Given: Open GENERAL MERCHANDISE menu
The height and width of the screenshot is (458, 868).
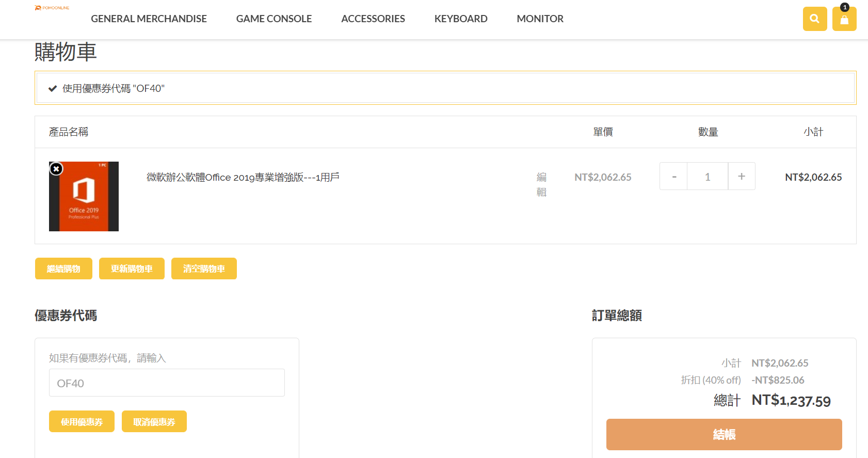Looking at the screenshot, I should tap(149, 19).
